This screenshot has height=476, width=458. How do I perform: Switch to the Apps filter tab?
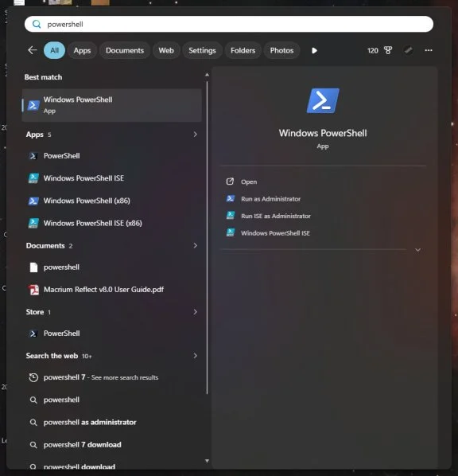click(x=82, y=50)
